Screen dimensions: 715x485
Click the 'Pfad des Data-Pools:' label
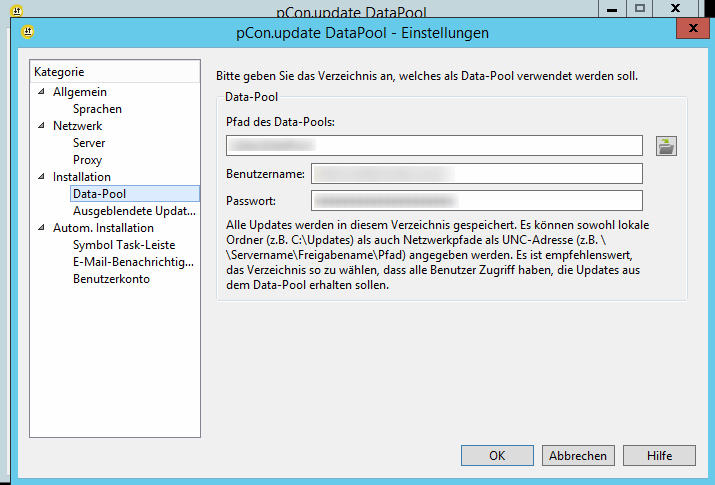(x=280, y=122)
